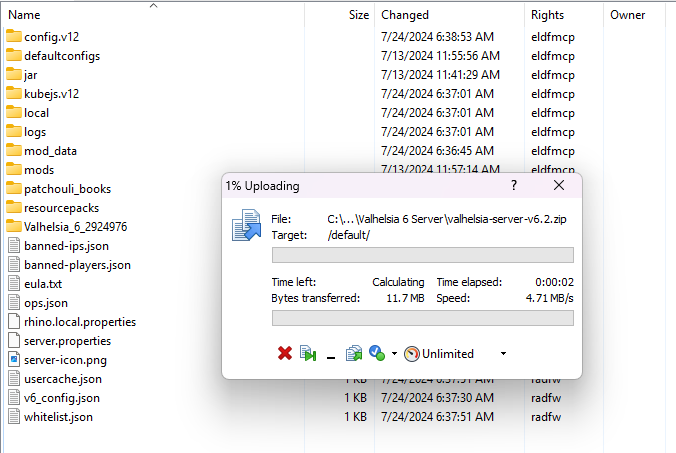The image size is (676, 453).
Task: Click the 0:00:02 time elapsed value
Action: click(x=554, y=282)
